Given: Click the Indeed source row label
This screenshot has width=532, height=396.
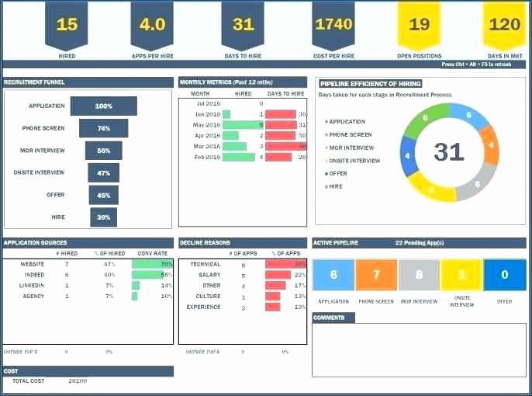Looking at the screenshot, I should (34, 275).
